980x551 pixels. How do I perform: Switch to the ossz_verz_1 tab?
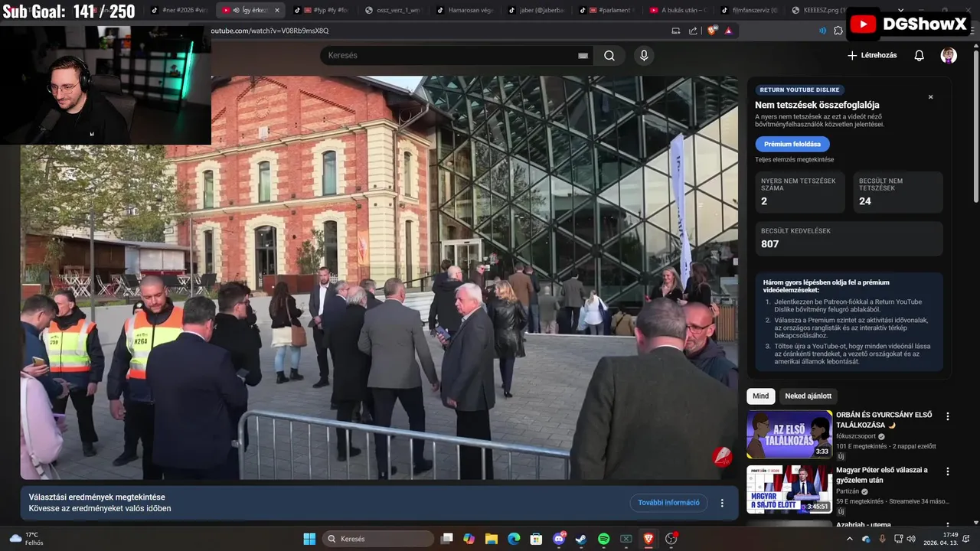pos(393,10)
